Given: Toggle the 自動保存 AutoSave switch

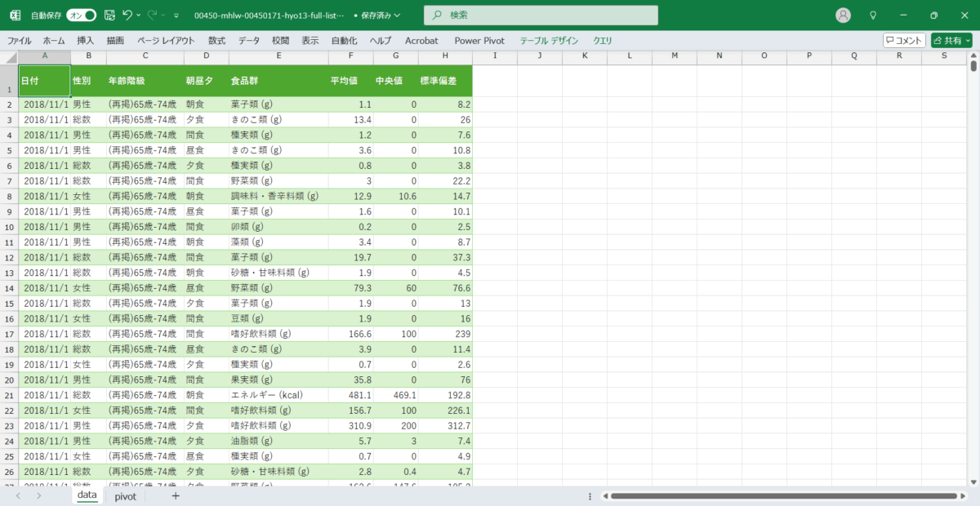Looking at the screenshot, I should click(x=81, y=16).
